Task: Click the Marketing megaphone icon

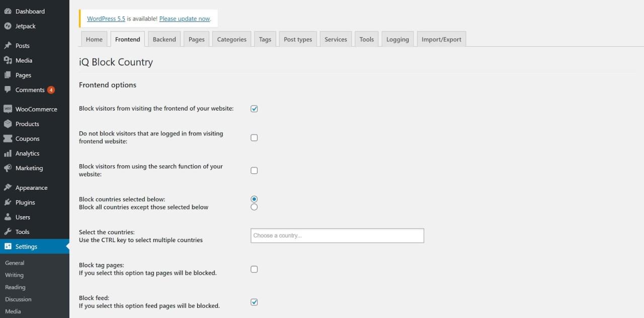Action: [x=8, y=168]
